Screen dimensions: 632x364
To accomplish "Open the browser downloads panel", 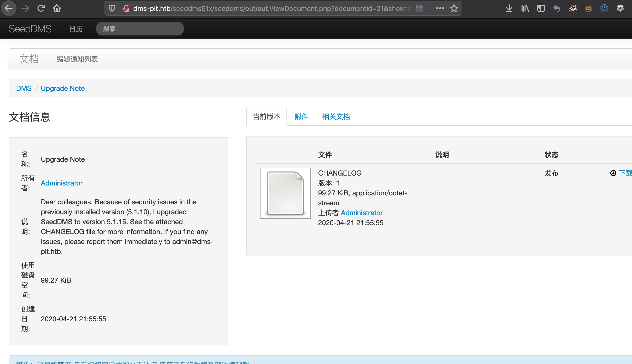I will 509,8.
